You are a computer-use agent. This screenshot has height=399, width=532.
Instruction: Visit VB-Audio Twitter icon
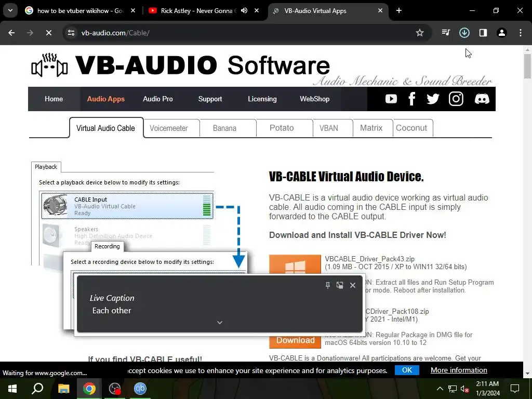(x=433, y=99)
